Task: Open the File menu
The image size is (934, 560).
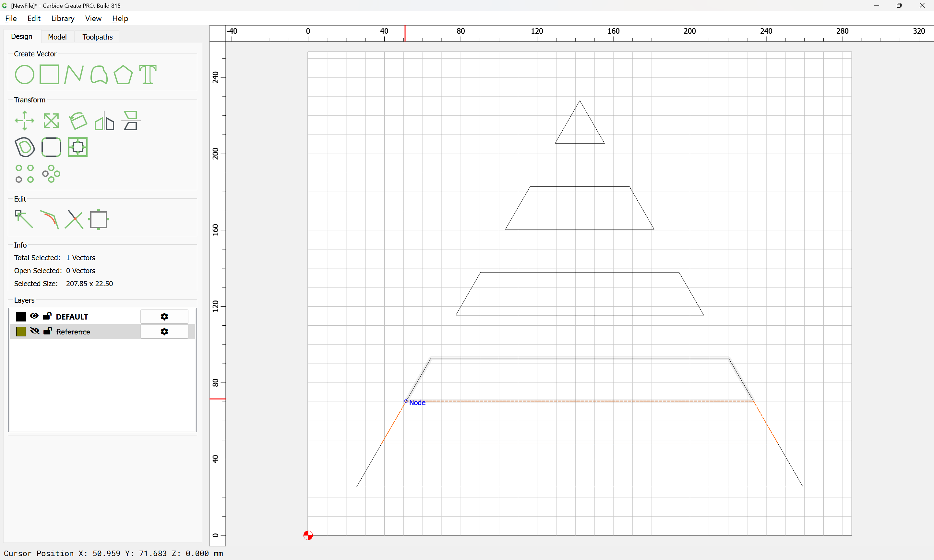Action: pos(11,18)
